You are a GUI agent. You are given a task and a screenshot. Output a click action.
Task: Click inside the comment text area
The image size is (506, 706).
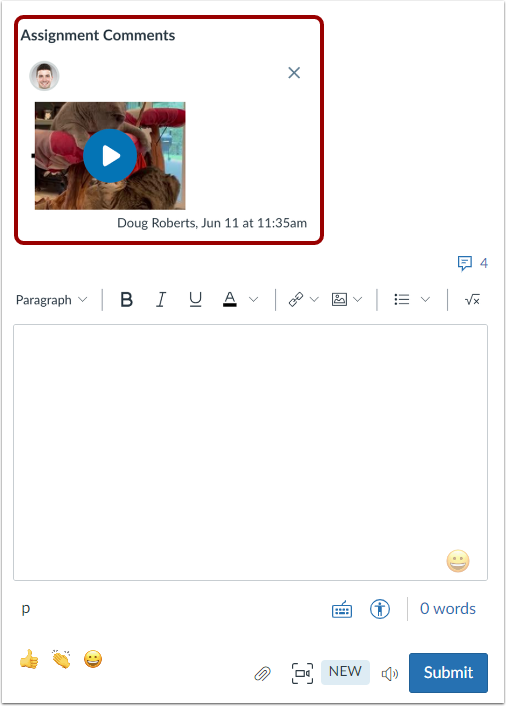point(250,453)
